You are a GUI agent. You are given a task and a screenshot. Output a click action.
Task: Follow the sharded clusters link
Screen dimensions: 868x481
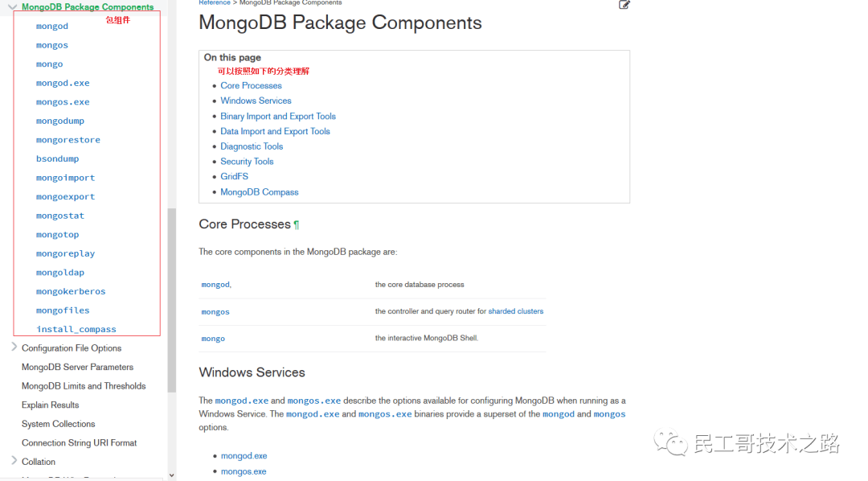(x=515, y=311)
